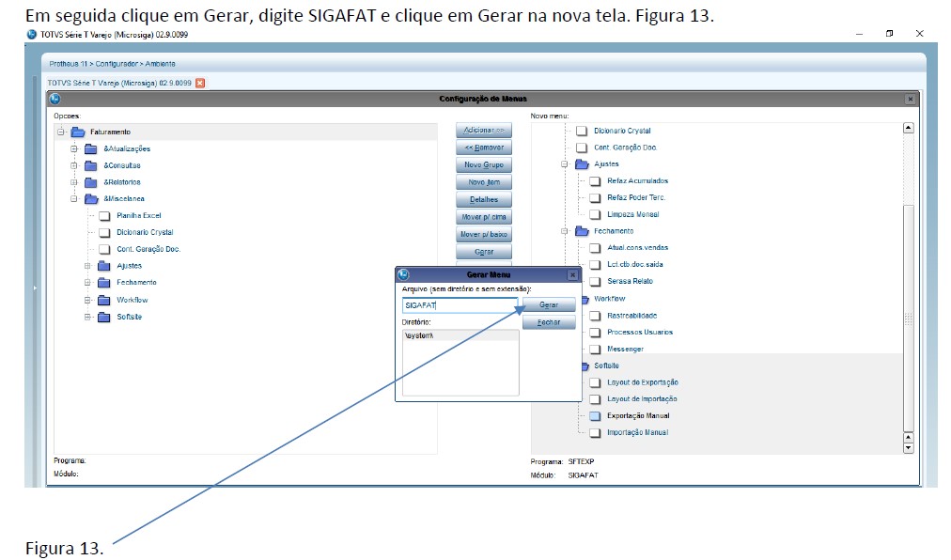
Task: Click the Limpeza Mensal item icon
Action: [x=595, y=214]
